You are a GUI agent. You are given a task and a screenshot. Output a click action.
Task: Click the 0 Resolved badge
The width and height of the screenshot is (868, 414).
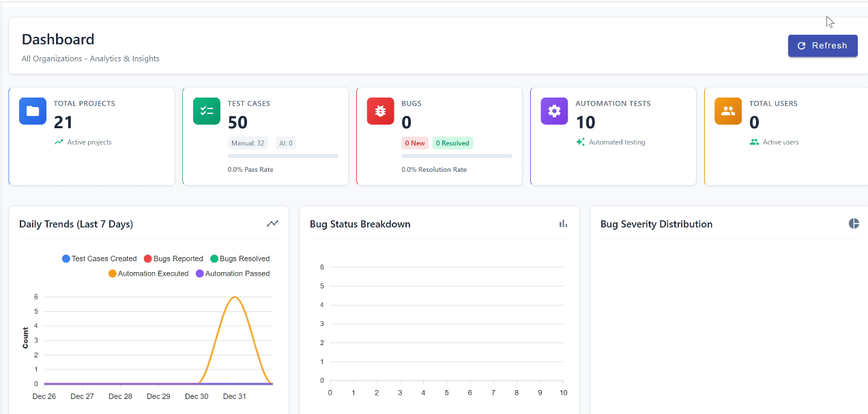pos(451,143)
